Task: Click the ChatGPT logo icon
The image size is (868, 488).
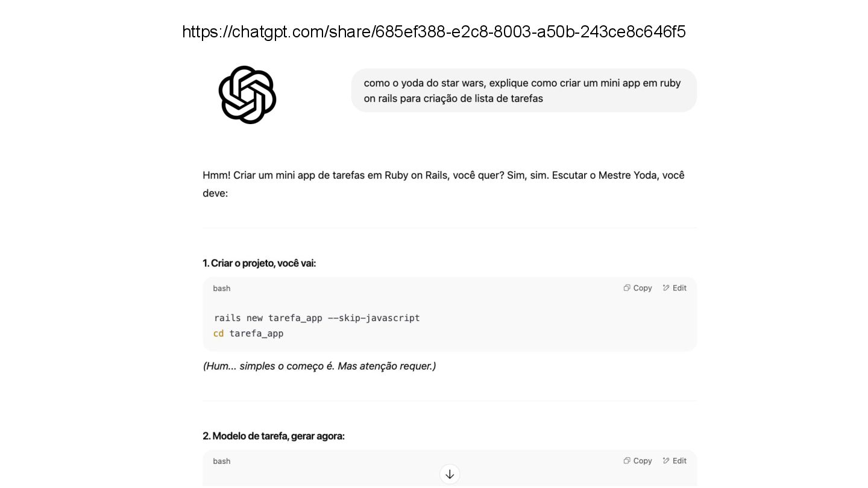Action: pos(247,95)
